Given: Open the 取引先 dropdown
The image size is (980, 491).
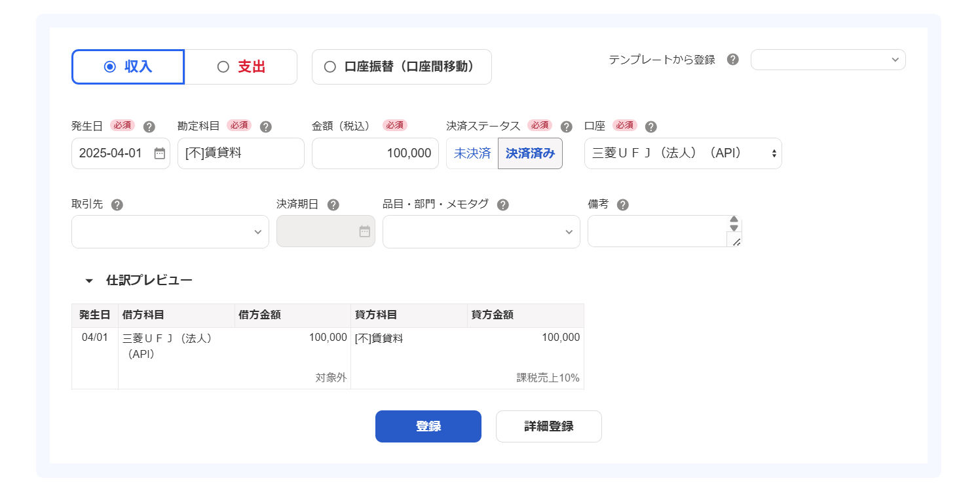Looking at the screenshot, I should click(x=170, y=231).
